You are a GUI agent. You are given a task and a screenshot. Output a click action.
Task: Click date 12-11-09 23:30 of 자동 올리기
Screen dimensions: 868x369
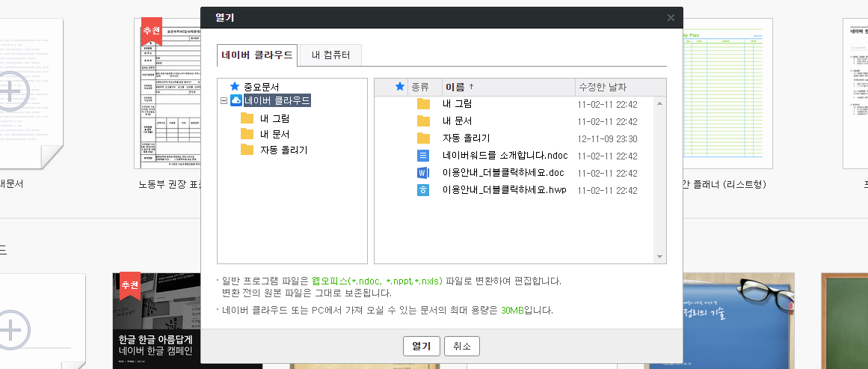(607, 139)
